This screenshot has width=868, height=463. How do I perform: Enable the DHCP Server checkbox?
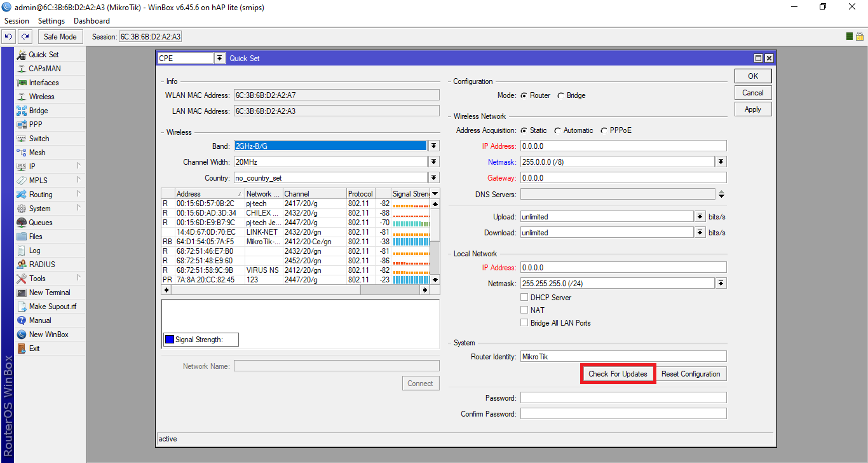(524, 298)
